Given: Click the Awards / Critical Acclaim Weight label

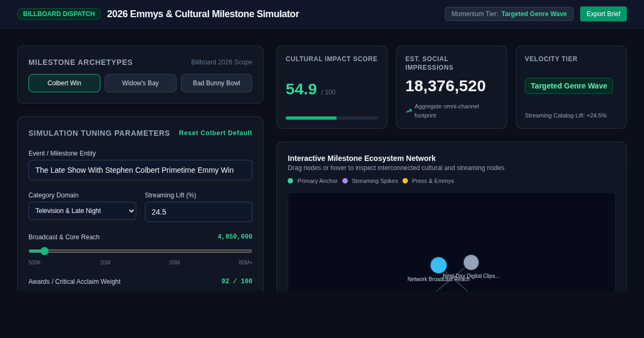Looking at the screenshot, I should point(75,282).
